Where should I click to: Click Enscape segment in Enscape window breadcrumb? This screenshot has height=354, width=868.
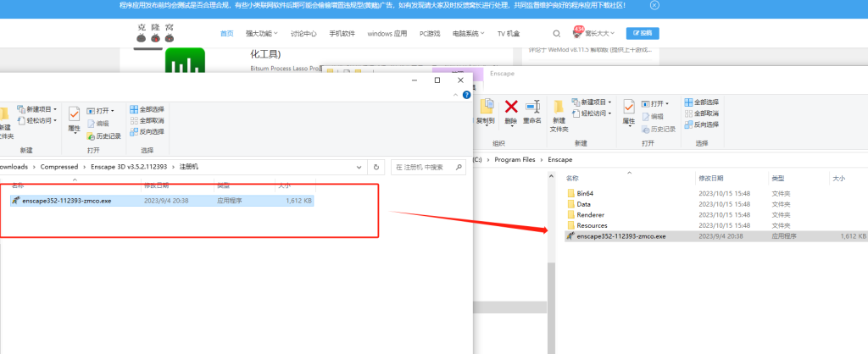point(559,159)
